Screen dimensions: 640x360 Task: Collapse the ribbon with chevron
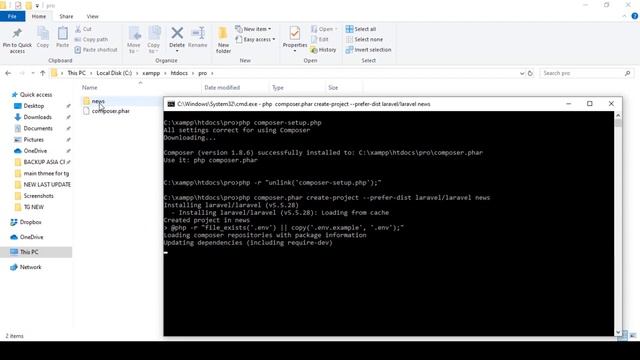(x=624, y=16)
